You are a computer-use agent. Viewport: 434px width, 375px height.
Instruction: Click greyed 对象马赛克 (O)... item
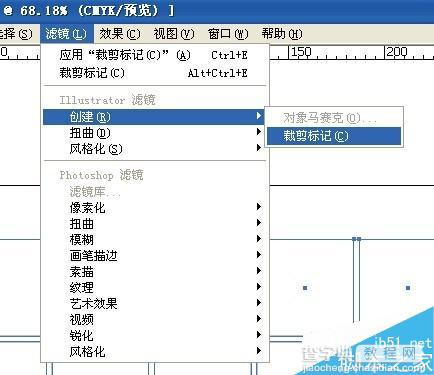point(334,118)
